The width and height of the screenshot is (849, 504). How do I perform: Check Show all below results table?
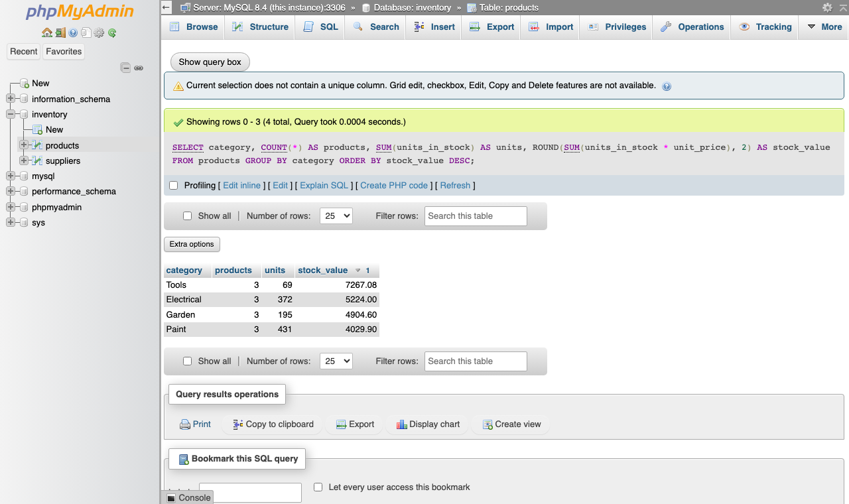pyautogui.click(x=187, y=361)
